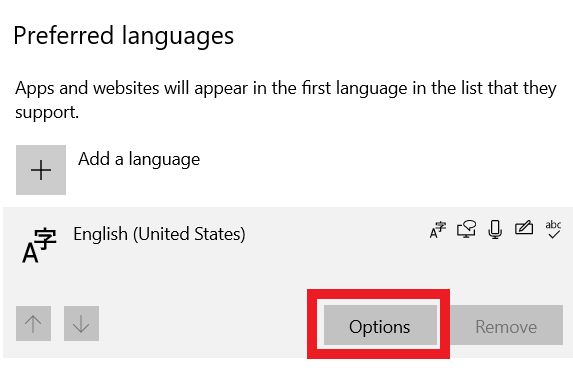Image resolution: width=573 pixels, height=380 pixels.
Task: Click the word 'support.' in the description
Action: (x=47, y=113)
